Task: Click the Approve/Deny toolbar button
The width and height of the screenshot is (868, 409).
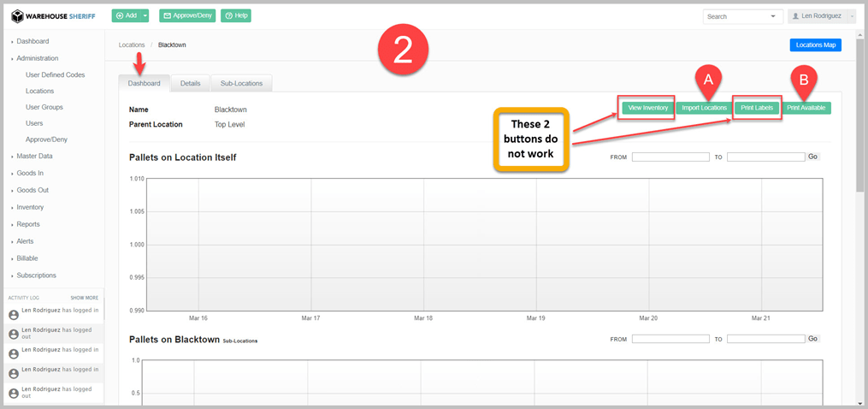Action: pyautogui.click(x=187, y=15)
